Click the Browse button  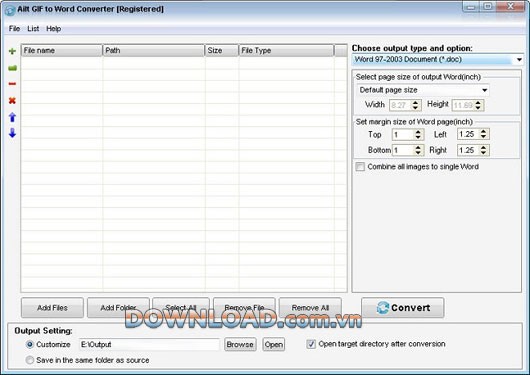tap(240, 345)
